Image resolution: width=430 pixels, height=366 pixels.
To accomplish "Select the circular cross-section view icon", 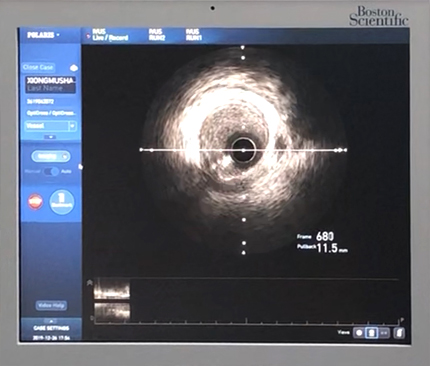I will 359,333.
